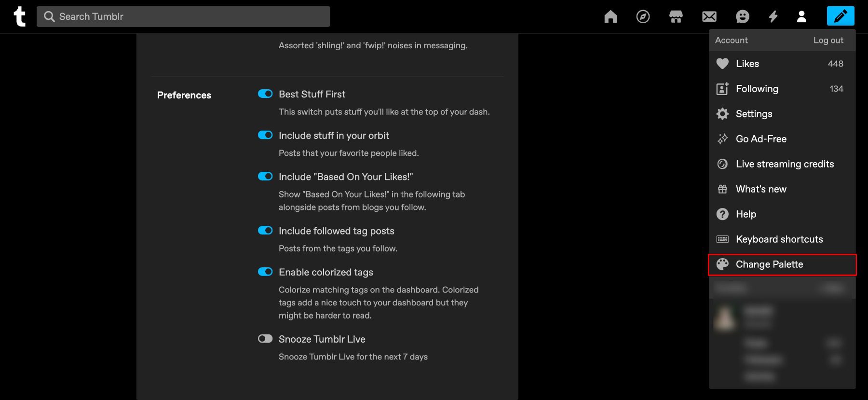Click the Search Tumblr field
The width and height of the screenshot is (868, 400).
[183, 16]
